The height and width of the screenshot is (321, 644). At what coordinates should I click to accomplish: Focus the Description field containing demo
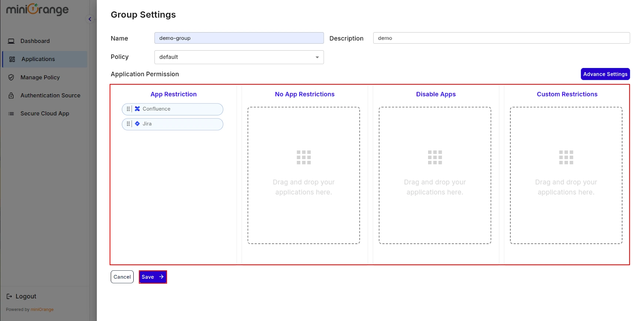click(501, 38)
